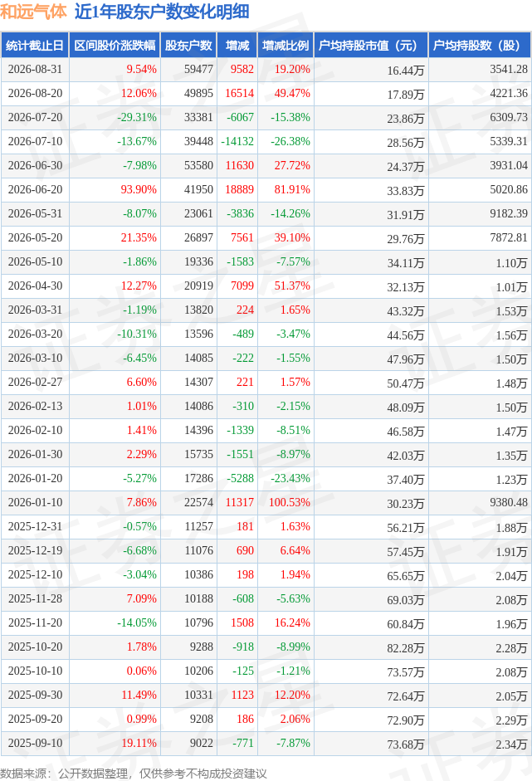Click the 增减 column header
The width and height of the screenshot is (532, 781).
[x=237, y=46]
